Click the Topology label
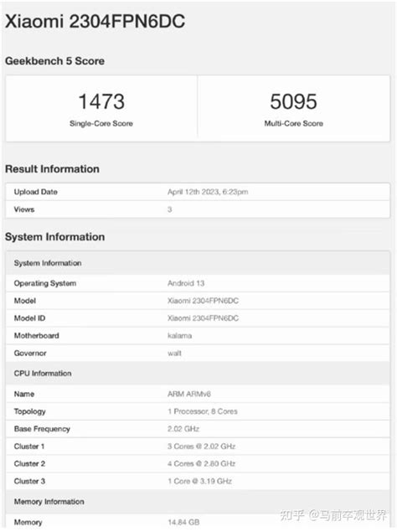Screen dimensions: 397x532 (30, 411)
